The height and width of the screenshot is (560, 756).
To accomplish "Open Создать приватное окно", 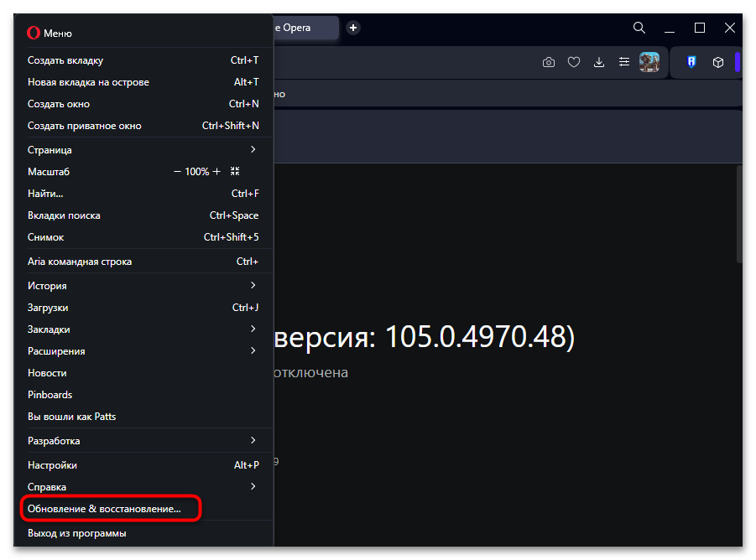I will pyautogui.click(x=143, y=126).
